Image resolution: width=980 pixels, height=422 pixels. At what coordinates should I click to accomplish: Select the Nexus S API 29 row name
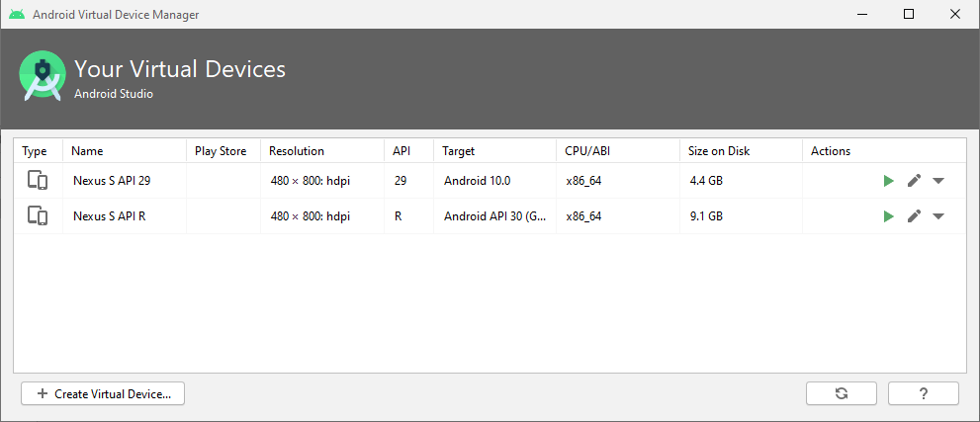coord(112,181)
